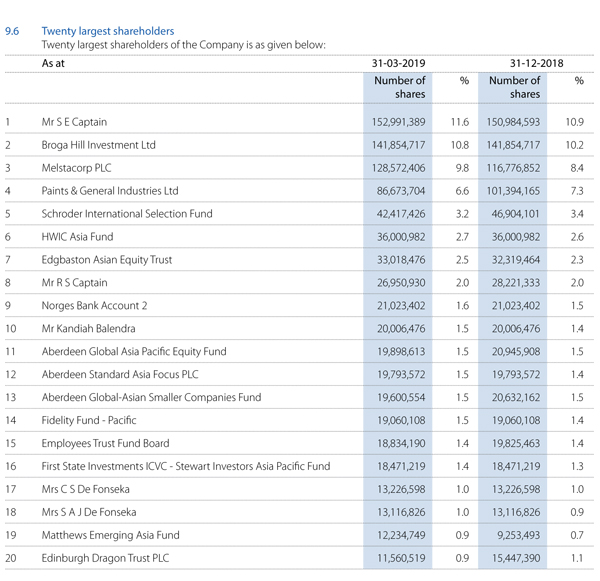Click share count '128,572,406'
This screenshot has height=581, width=600.
398,168
